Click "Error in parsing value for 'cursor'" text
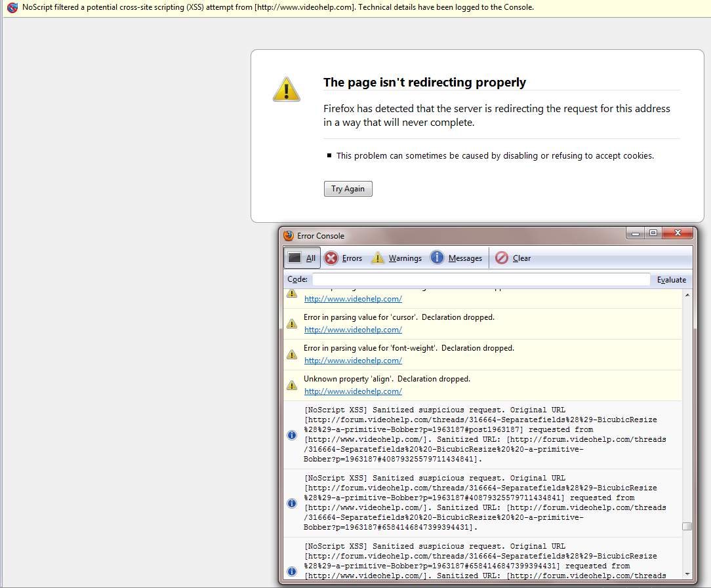This screenshot has height=588, width=711. (x=399, y=317)
